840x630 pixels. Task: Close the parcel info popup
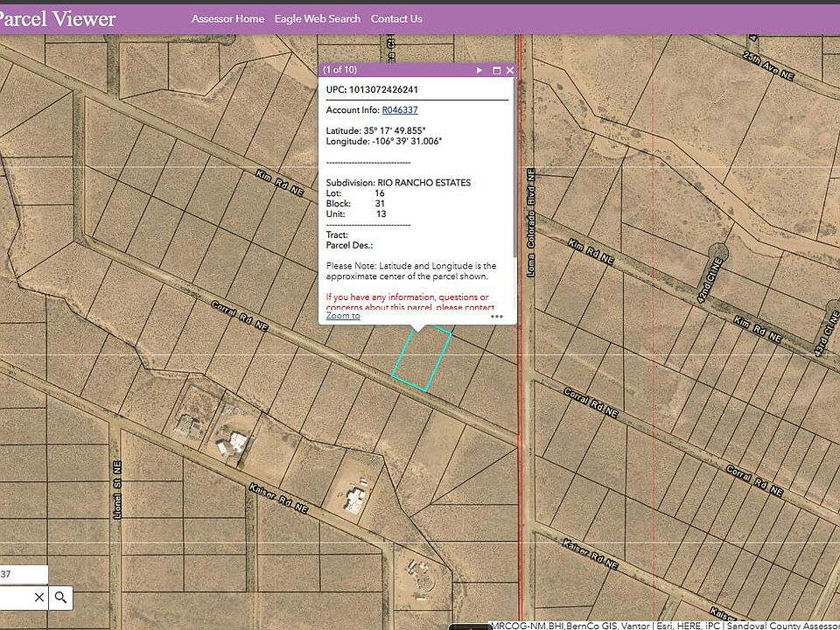coord(510,70)
